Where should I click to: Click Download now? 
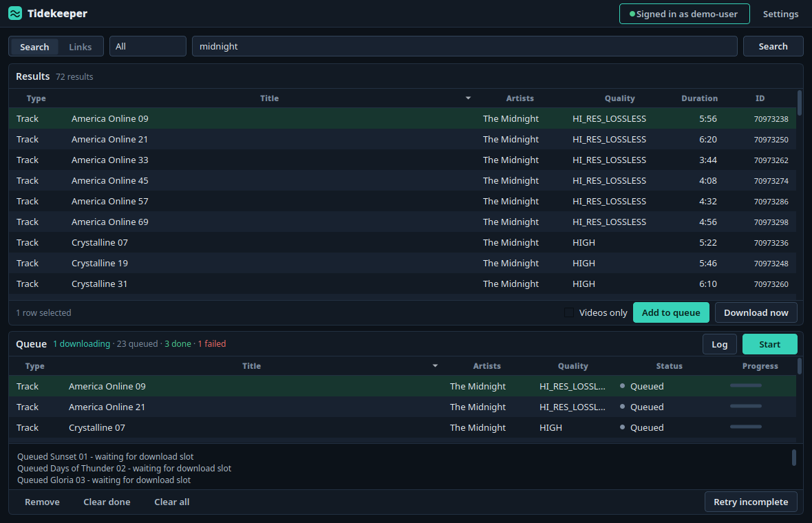pos(756,312)
